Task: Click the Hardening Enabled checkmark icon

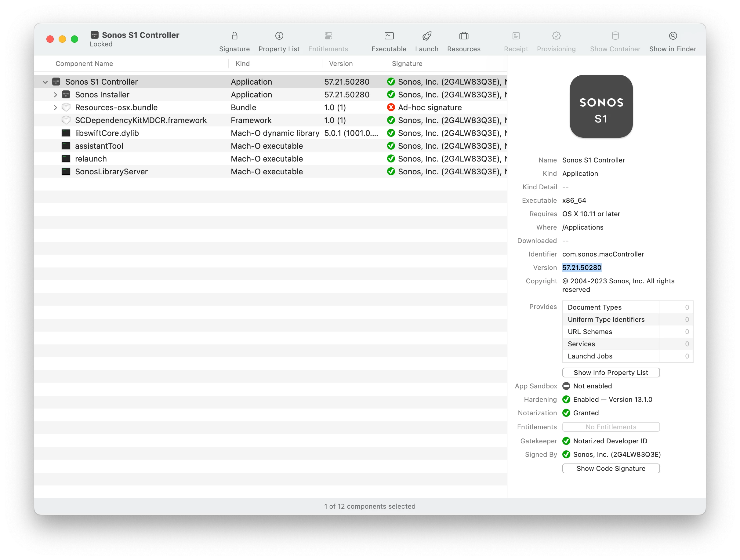Action: (566, 399)
